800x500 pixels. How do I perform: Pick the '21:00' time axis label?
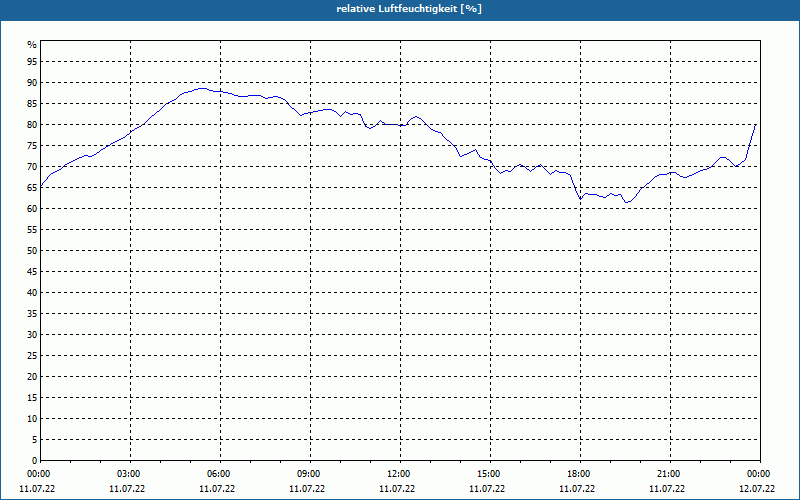tap(667, 474)
